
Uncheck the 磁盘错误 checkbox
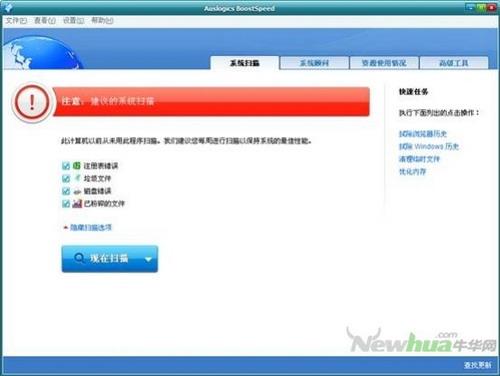coord(66,191)
